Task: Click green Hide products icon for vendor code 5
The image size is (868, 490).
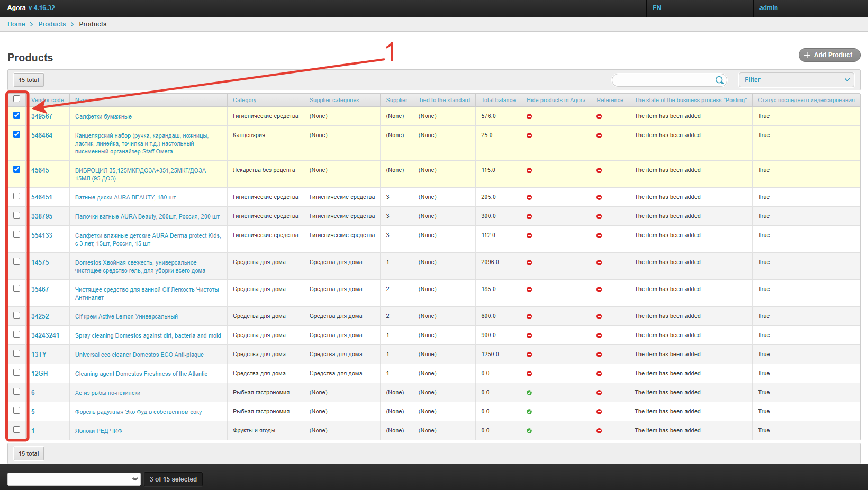Action: 529,412
